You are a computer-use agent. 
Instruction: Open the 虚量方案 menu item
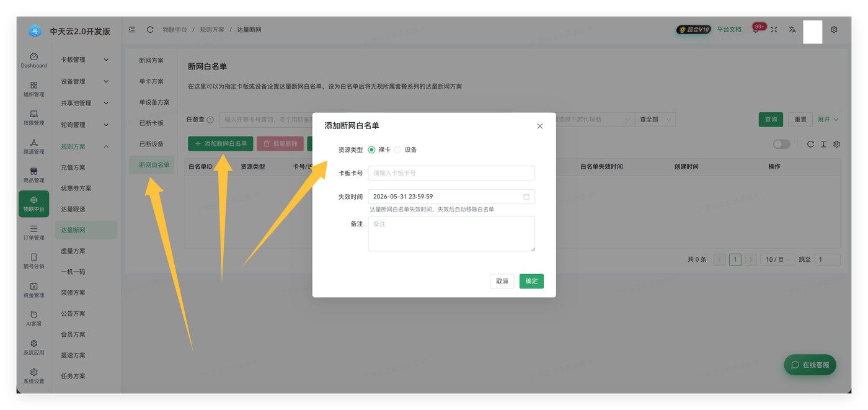[x=73, y=251]
